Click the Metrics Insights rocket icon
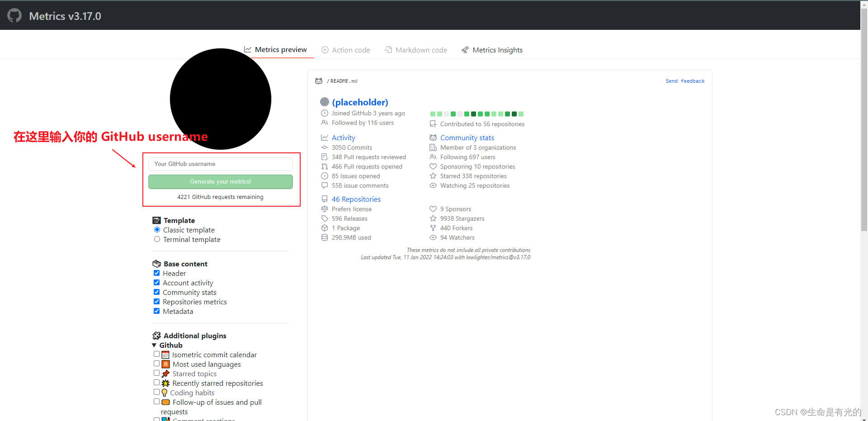 [465, 50]
